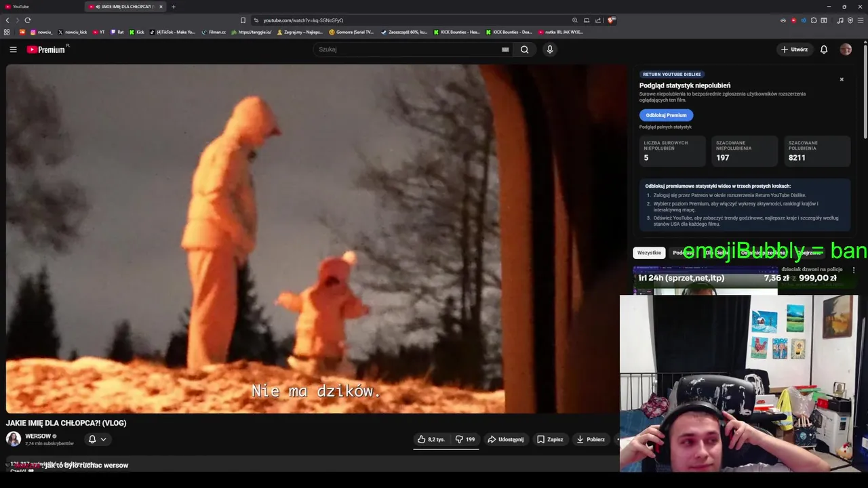Screen dimensions: 868x488
Task: Reload the page with refresh icon
Action: (x=28, y=20)
